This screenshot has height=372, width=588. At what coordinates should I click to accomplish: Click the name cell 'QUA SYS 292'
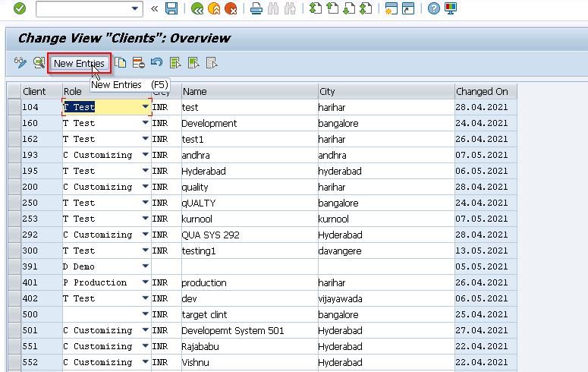point(250,235)
